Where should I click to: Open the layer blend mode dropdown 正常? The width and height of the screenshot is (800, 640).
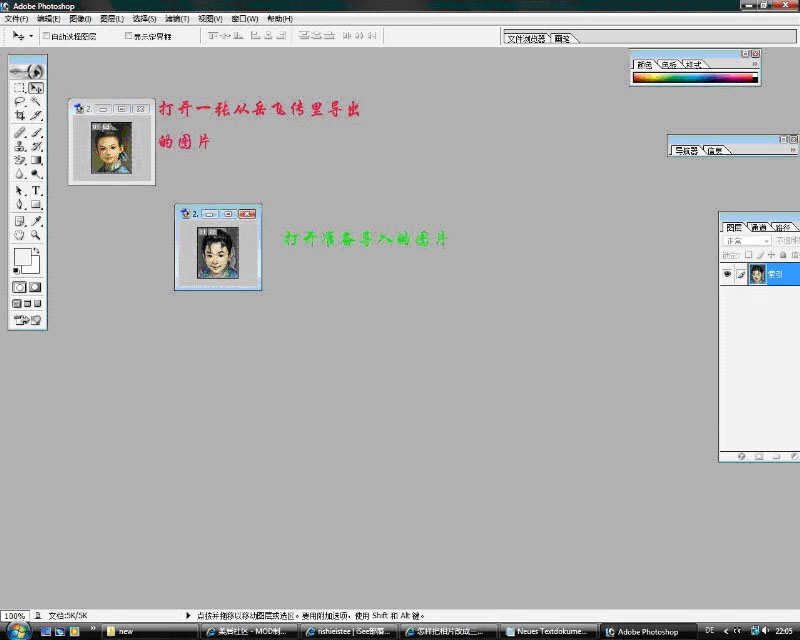pos(746,241)
